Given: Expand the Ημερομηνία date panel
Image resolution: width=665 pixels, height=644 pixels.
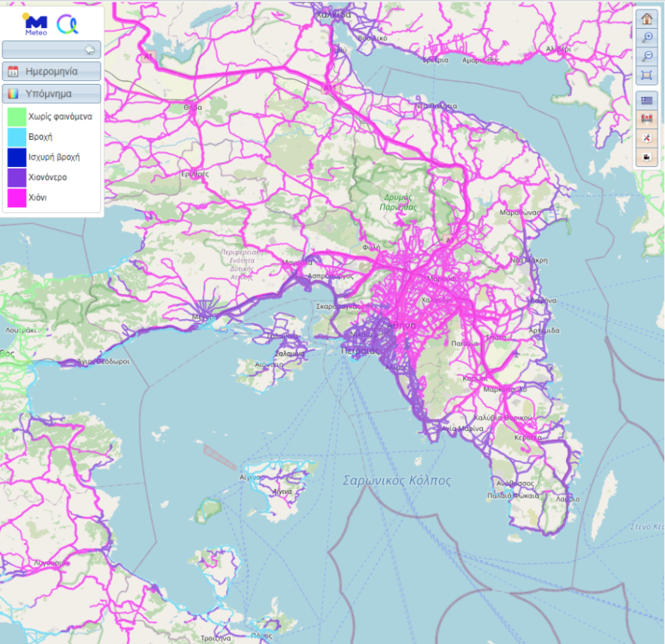Looking at the screenshot, I should click(52, 72).
